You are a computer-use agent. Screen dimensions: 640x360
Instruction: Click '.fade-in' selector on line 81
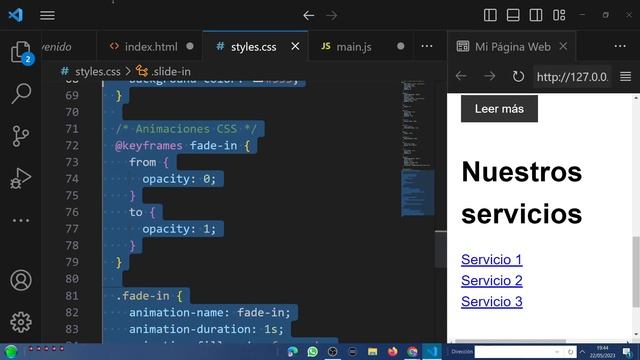click(x=142, y=296)
